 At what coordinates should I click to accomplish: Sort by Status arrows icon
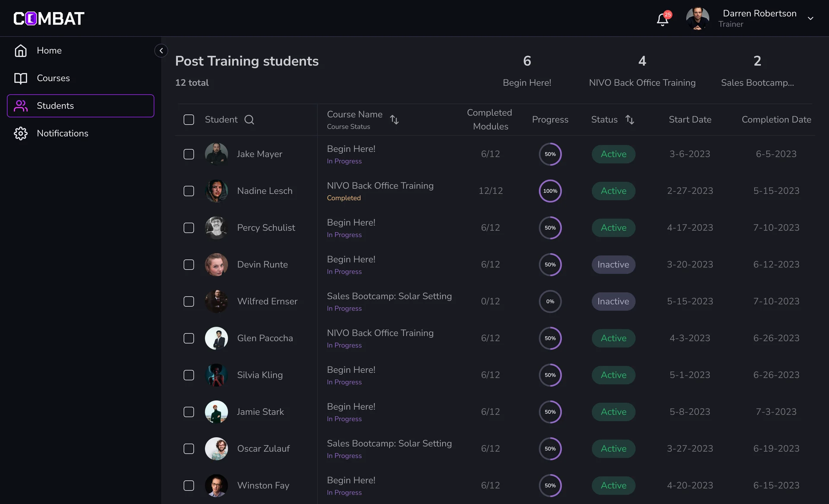[630, 120]
